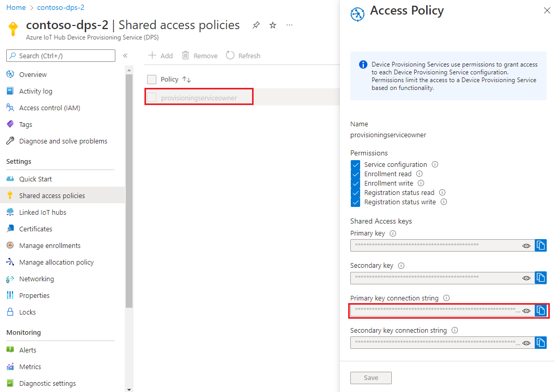Screen dimensions: 555x392
Task: Check the provisioningserviceowner row checkbox
Action: click(x=152, y=97)
